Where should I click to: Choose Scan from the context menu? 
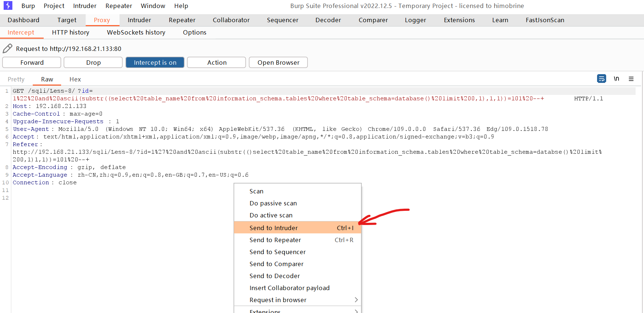(x=298, y=191)
